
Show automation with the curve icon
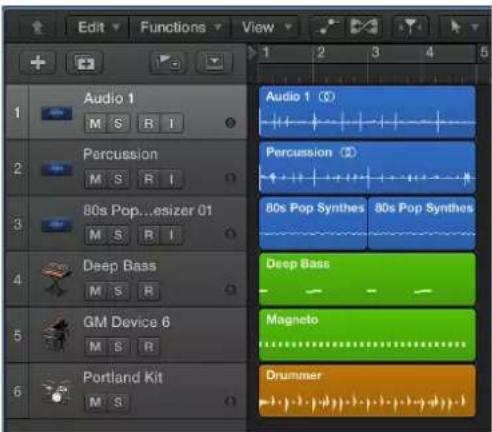(x=327, y=27)
